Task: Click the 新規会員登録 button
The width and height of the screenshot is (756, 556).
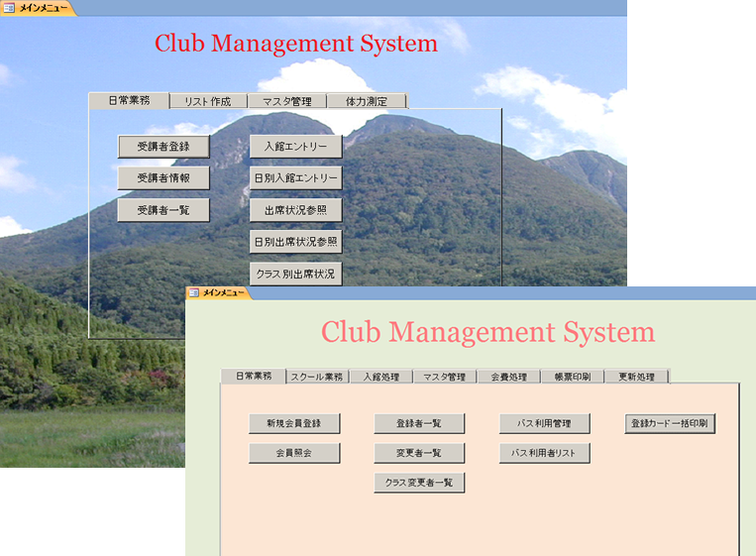Action: pos(294,423)
